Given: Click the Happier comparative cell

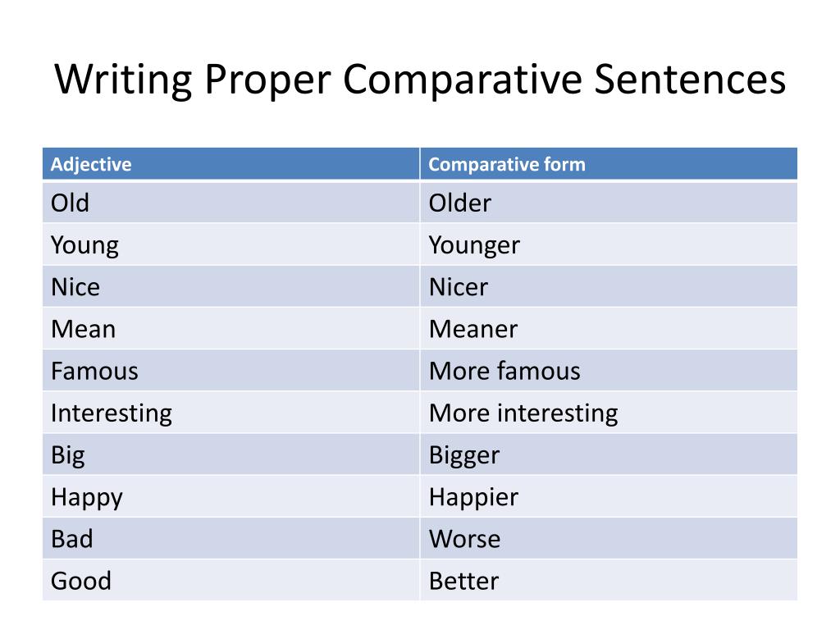Looking at the screenshot, I should pos(609,496).
